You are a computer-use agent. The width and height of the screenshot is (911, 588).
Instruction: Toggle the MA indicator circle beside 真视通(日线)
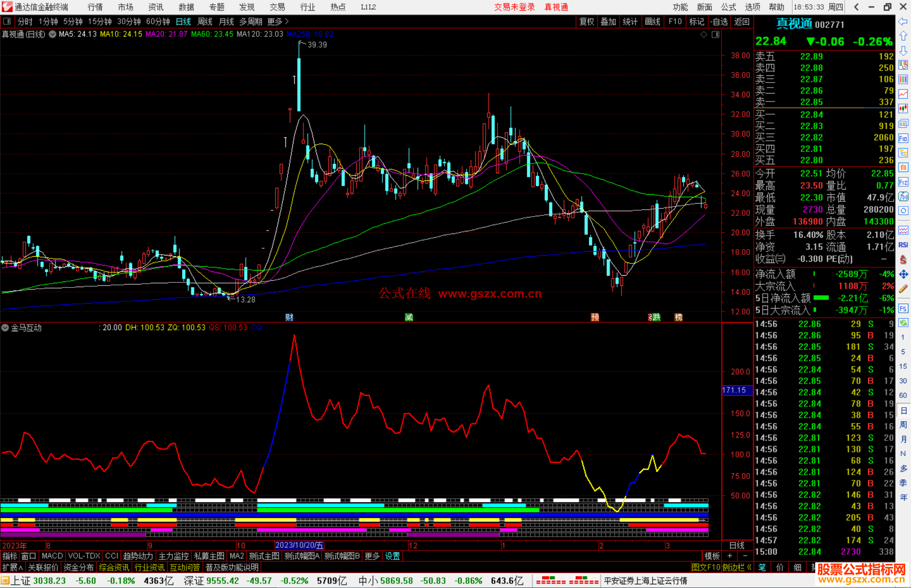[x=52, y=34]
